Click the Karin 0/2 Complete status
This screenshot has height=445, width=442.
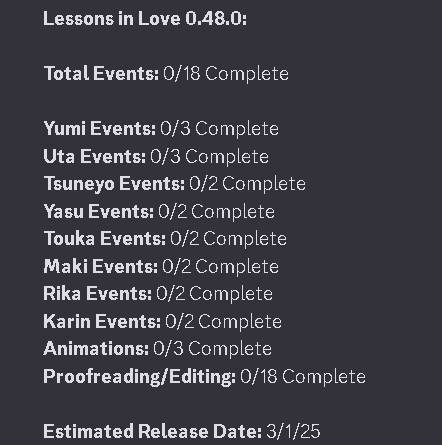pyautogui.click(x=223, y=322)
